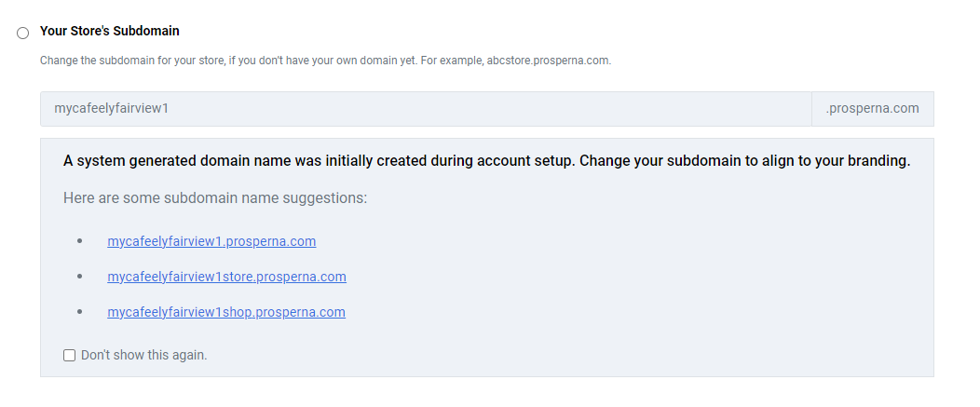Viewport: 980px width, 407px height.
Task: Click the .prosperna.com domain suffix box
Action: [x=873, y=109]
